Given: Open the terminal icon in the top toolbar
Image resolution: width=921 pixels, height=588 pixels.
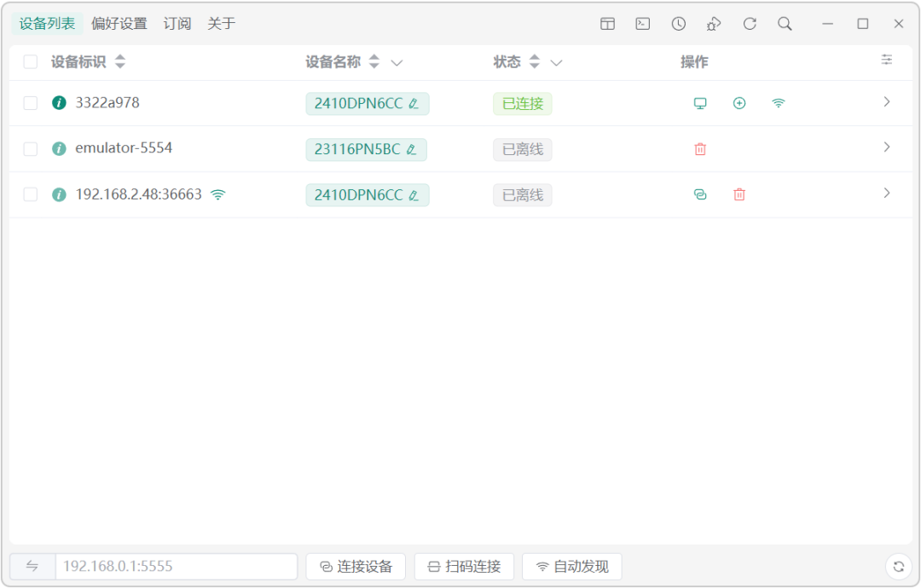Looking at the screenshot, I should [643, 24].
